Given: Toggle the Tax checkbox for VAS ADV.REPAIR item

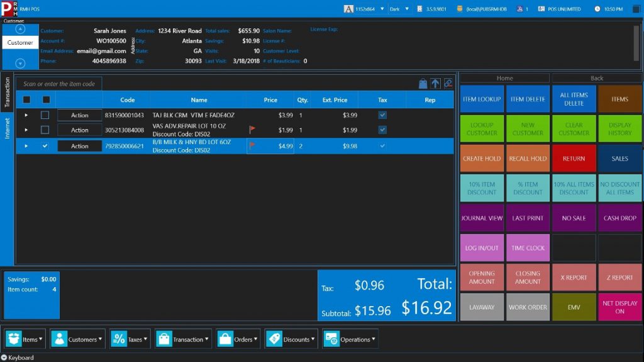Looking at the screenshot, I should pos(382,130).
